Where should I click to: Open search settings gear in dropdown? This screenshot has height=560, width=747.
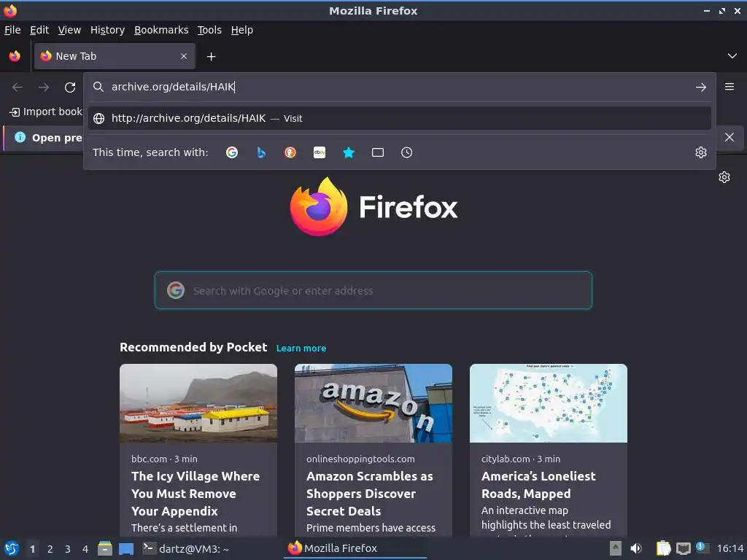[x=701, y=152]
